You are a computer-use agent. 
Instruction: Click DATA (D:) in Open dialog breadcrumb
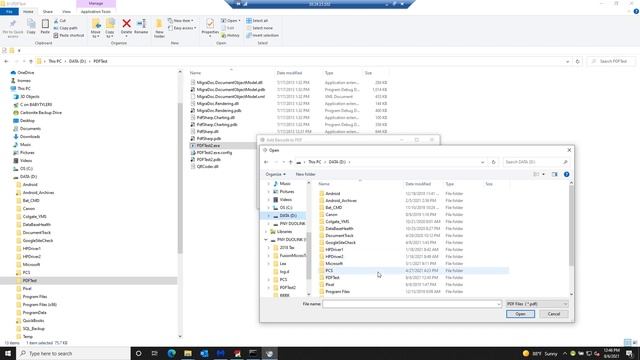point(337,162)
